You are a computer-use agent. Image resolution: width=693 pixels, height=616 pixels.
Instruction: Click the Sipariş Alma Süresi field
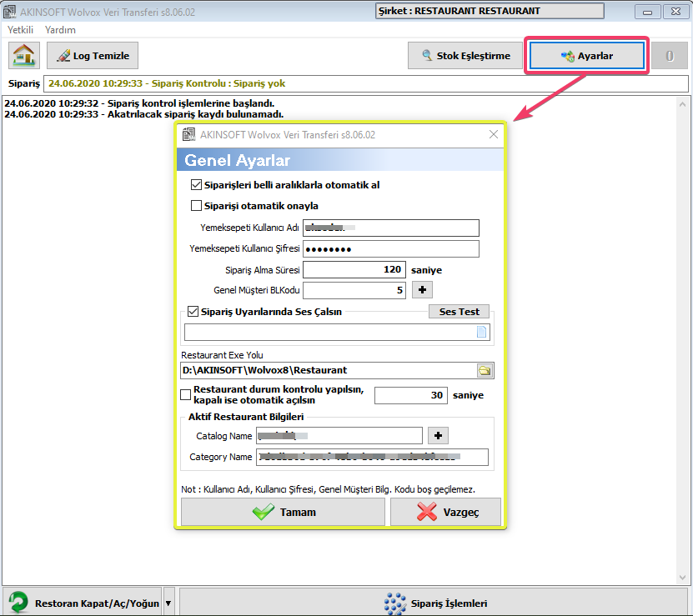tap(354, 269)
